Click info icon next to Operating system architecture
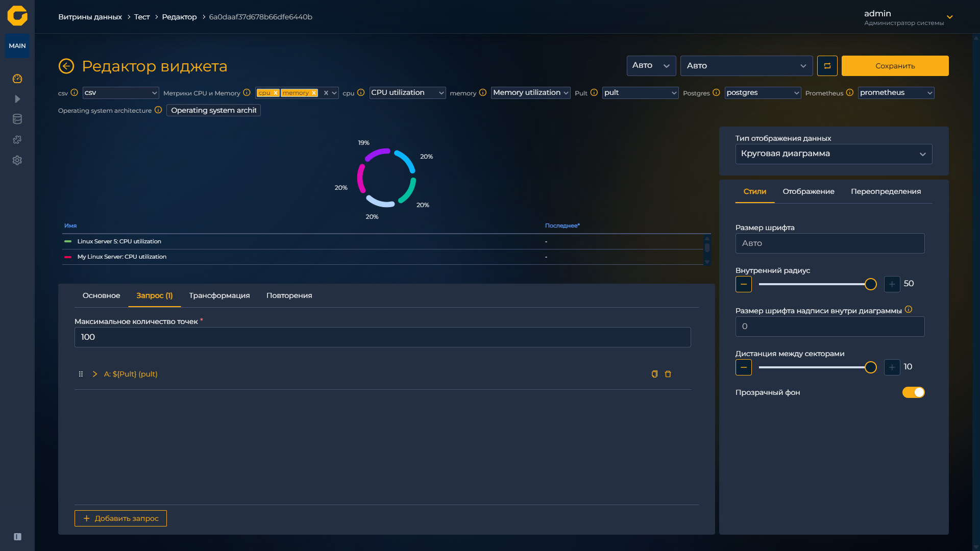 [158, 110]
